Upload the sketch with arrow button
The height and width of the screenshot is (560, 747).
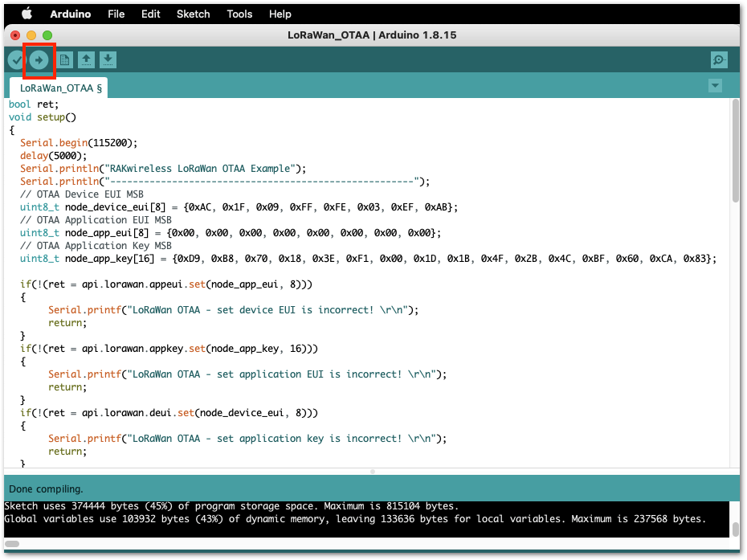(x=39, y=60)
